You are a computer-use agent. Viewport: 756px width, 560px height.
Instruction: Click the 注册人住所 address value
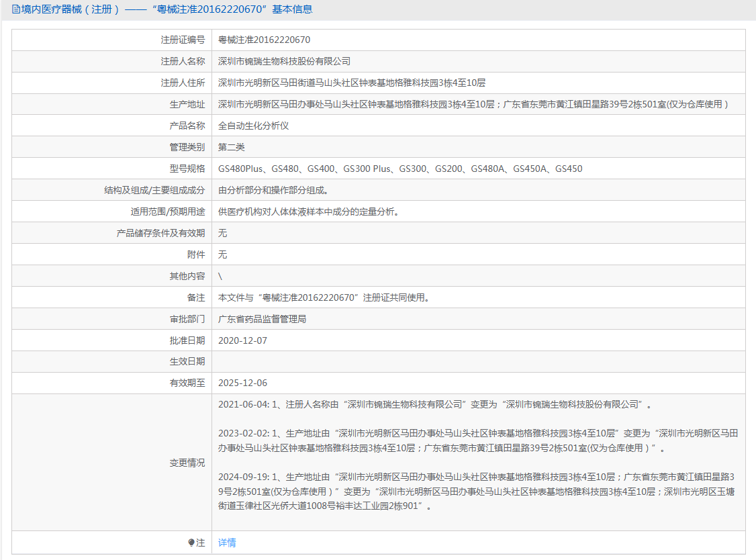(352, 83)
